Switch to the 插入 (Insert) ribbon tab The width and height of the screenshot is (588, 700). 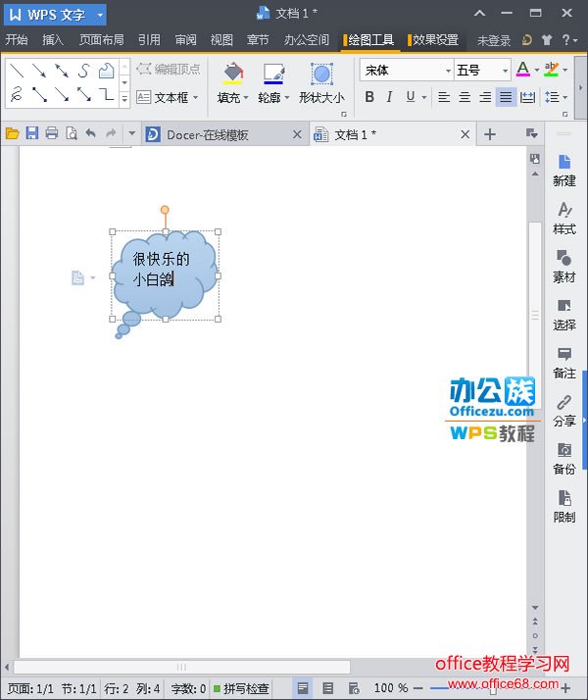tap(53, 40)
